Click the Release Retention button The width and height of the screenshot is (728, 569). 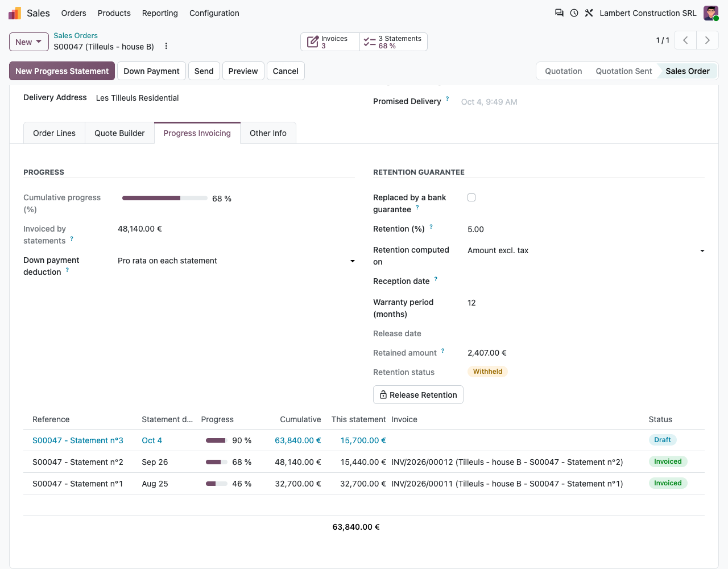(418, 395)
